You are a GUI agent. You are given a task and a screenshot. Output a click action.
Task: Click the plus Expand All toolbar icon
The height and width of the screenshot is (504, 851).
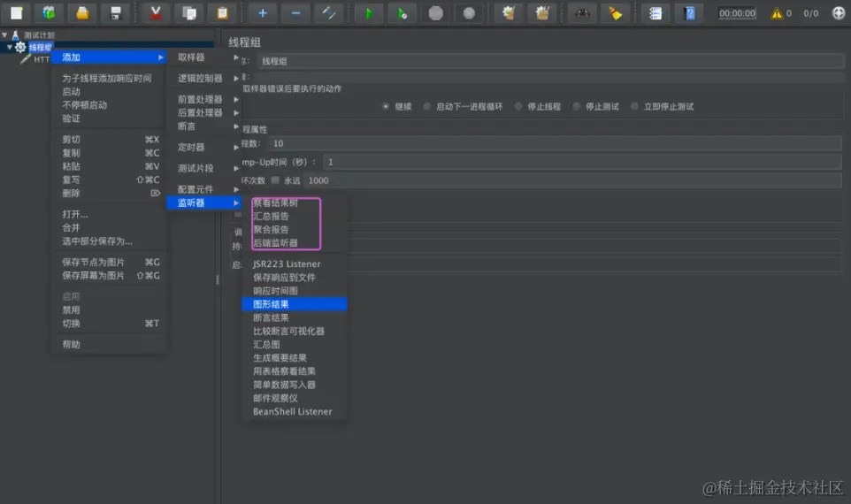(x=263, y=13)
